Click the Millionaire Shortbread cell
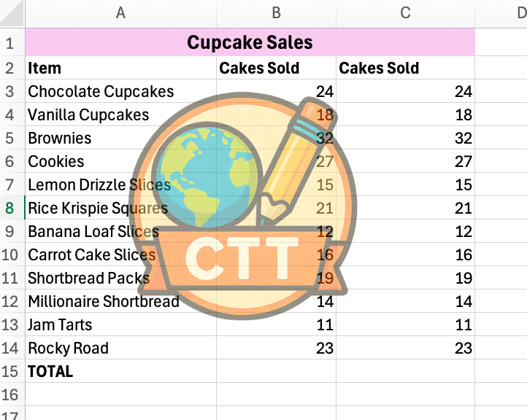527x420 pixels. [104, 301]
